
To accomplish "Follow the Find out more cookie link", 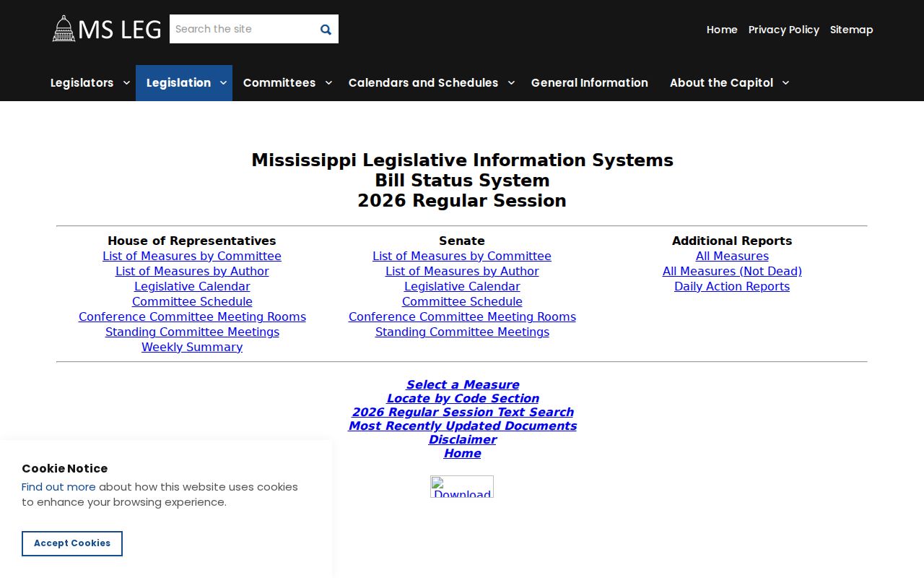I will (x=58, y=487).
